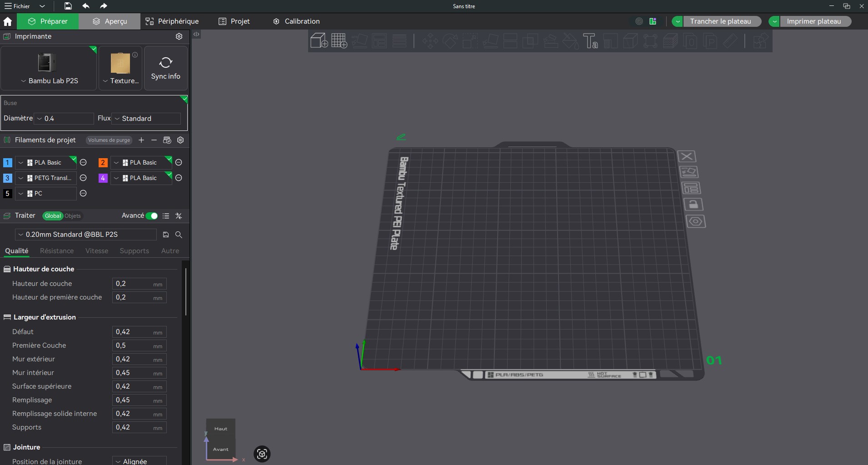Click Trancher le plateau button
868x465 pixels.
(720, 21)
